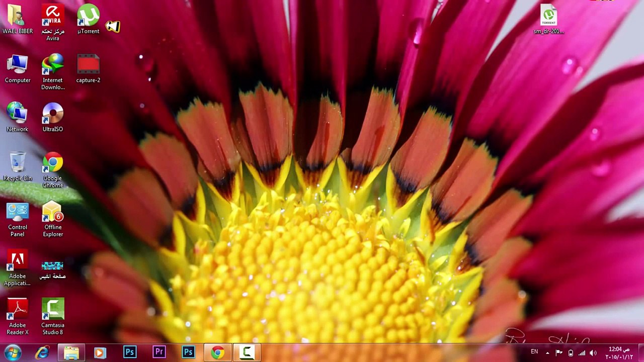Select the Adobe Reader X shortcut
The height and width of the screenshot is (362, 644).
tap(18, 317)
